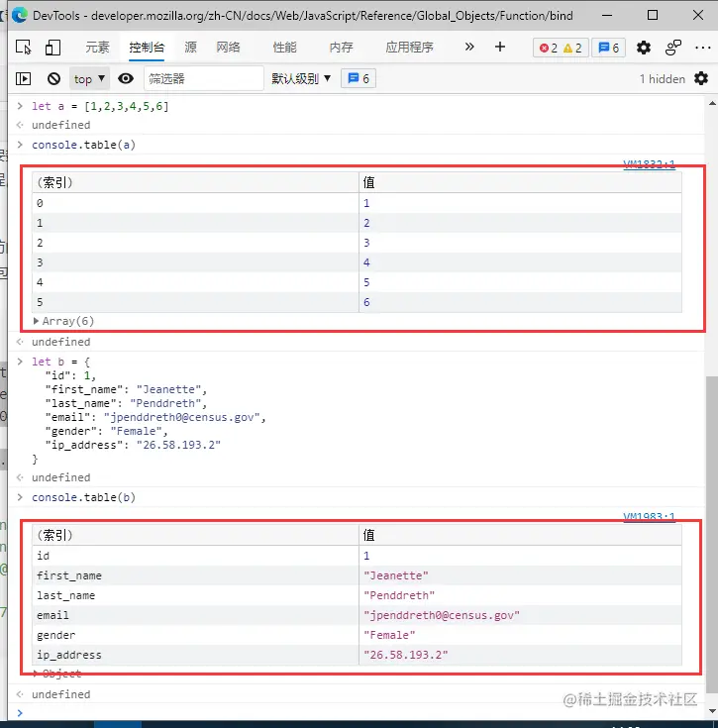Select the let a = [1,2,3,4,5,6] entry
Image resolution: width=718 pixels, height=728 pixels.
tap(100, 106)
